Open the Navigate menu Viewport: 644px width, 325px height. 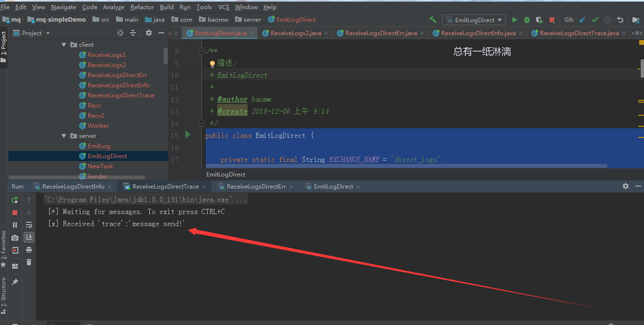(x=63, y=7)
